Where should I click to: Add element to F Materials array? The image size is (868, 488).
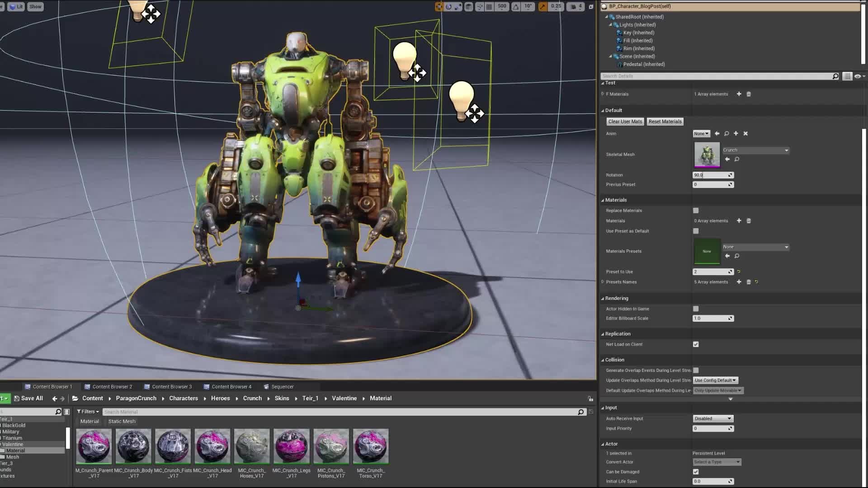tap(739, 94)
